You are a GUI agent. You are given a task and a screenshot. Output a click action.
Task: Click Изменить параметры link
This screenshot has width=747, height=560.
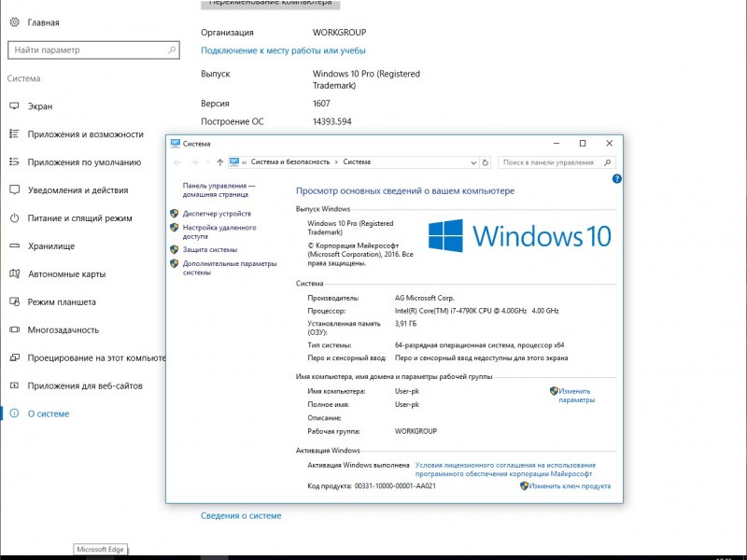pyautogui.click(x=576, y=395)
